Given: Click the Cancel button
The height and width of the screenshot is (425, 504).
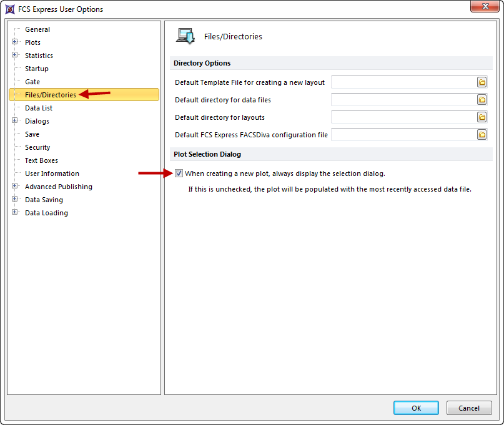Looking at the screenshot, I should [x=469, y=408].
